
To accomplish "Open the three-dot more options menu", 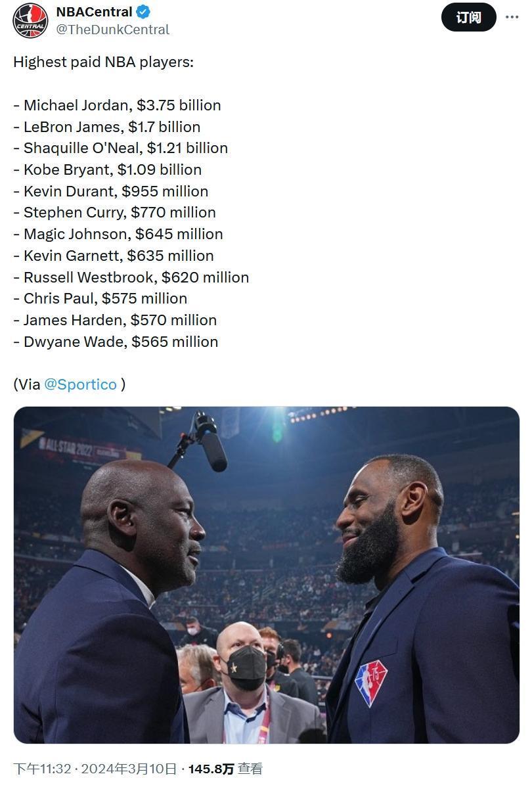I will (x=512, y=18).
